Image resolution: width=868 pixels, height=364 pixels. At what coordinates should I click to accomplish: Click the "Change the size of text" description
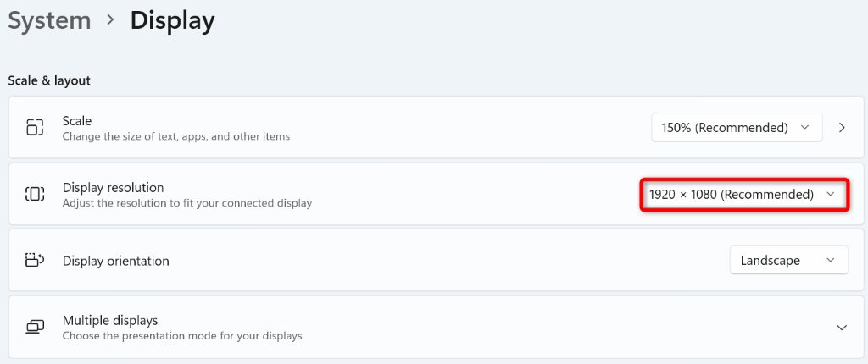(176, 136)
